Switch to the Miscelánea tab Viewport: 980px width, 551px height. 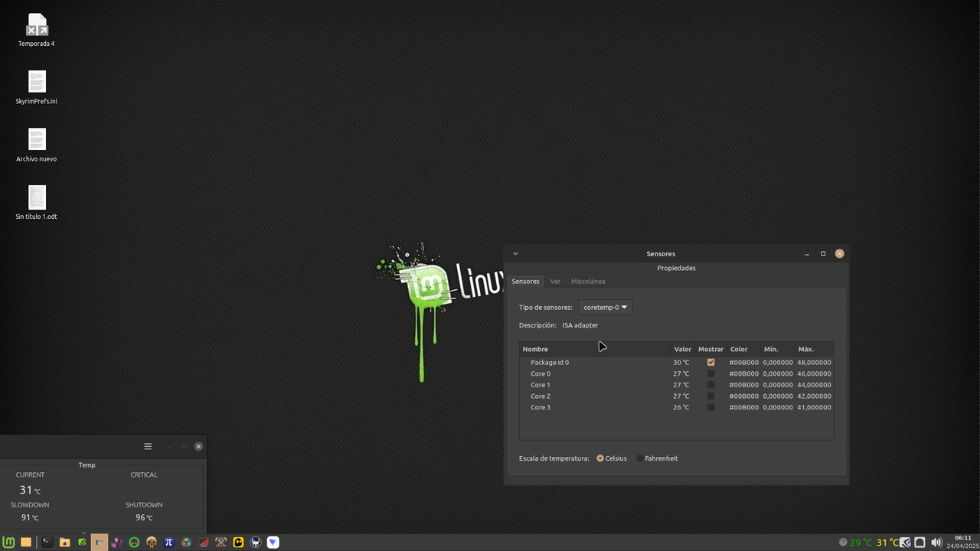(588, 281)
